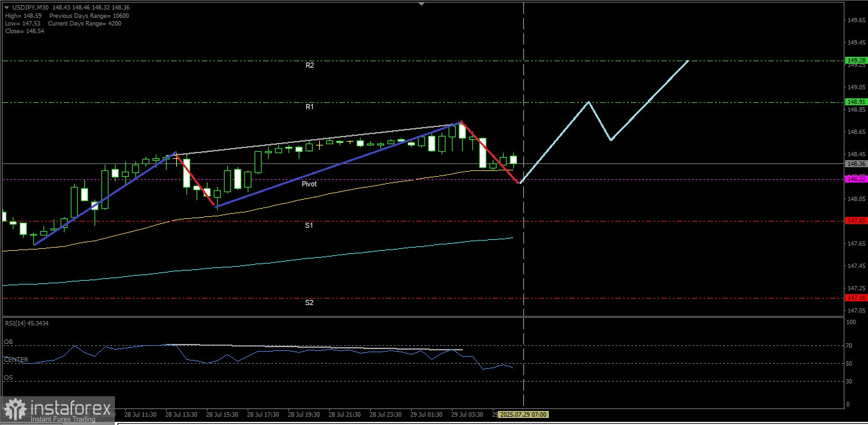Select the R1 resistance label
This screenshot has width=868, height=425.
tap(310, 107)
